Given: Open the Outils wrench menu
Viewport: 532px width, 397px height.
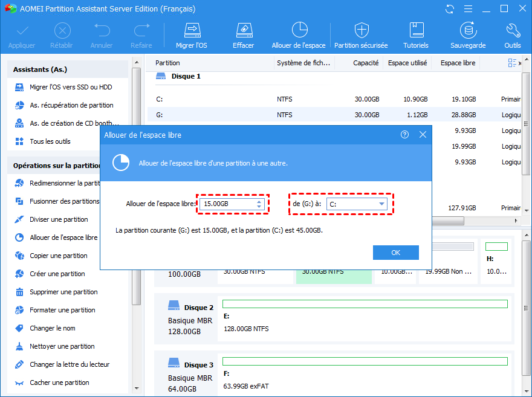Looking at the screenshot, I should coord(513,35).
